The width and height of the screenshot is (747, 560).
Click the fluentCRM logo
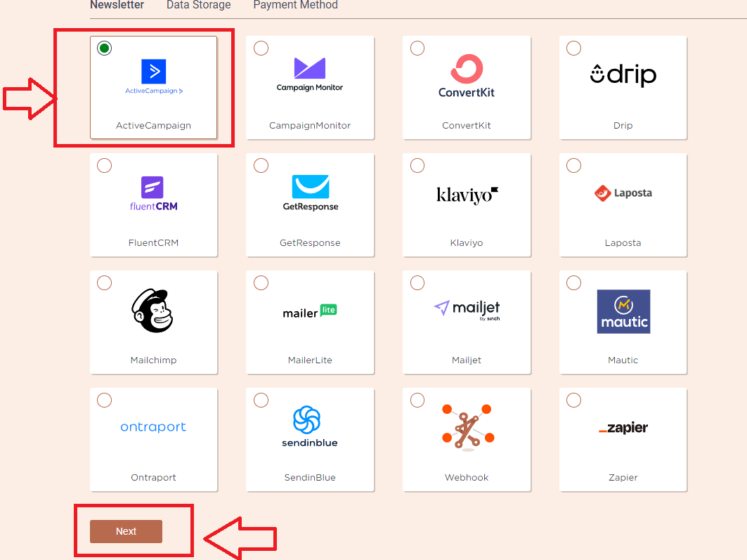(153, 194)
